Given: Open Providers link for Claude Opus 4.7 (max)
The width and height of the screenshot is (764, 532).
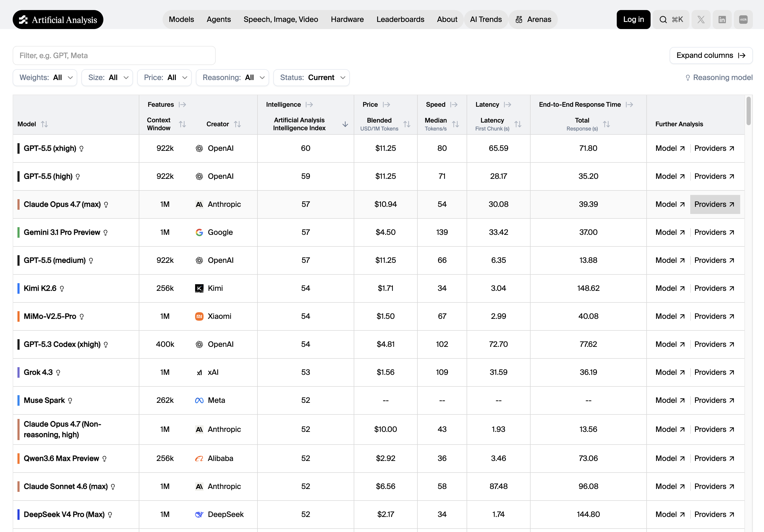Looking at the screenshot, I should 715,204.
